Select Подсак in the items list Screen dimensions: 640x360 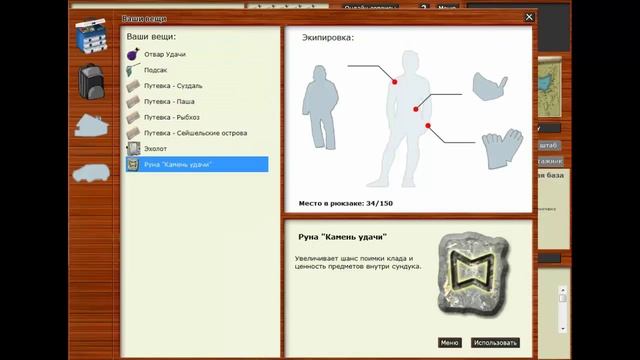156,70
